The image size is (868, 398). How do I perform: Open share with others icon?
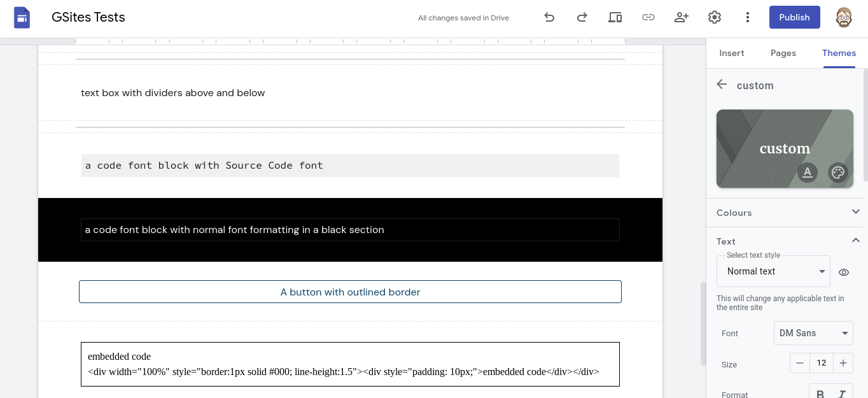coord(681,17)
